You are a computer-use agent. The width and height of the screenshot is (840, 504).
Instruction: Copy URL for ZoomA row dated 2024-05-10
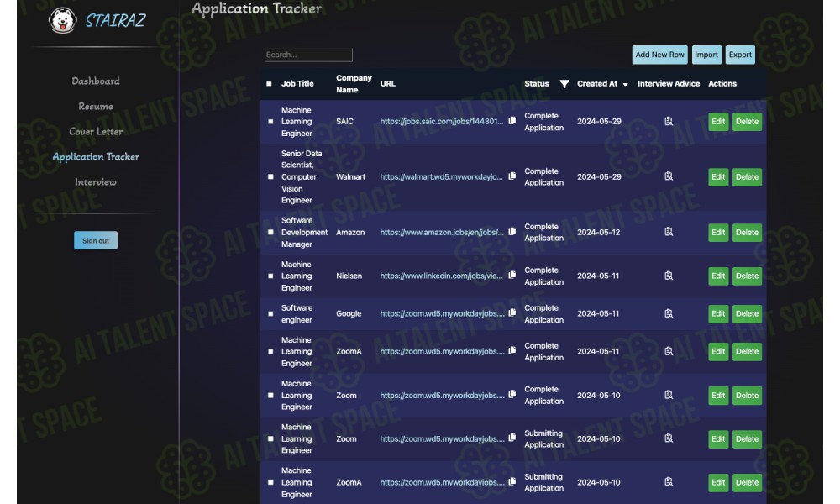(x=512, y=481)
